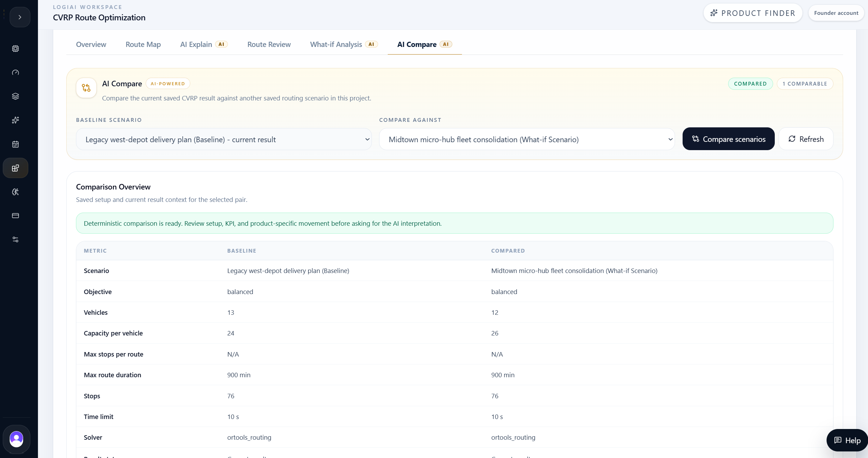Select the AI Compare tab
868x458 pixels.
(x=425, y=45)
